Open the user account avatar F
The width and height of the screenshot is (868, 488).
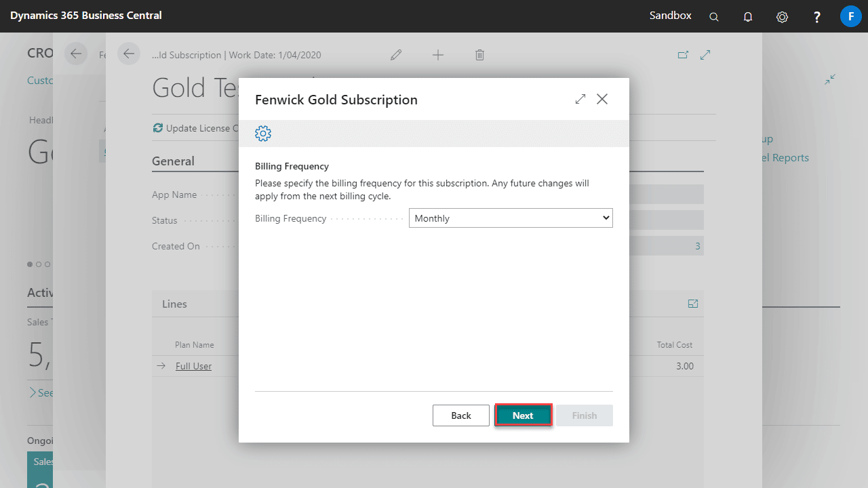[850, 16]
